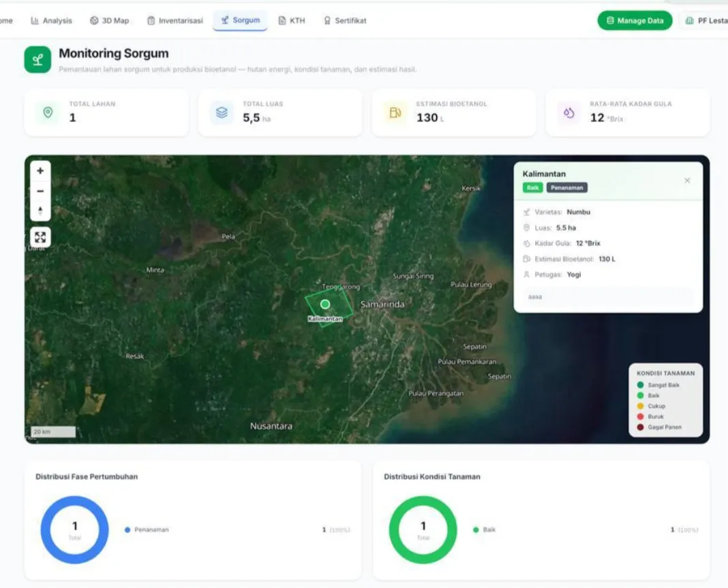The width and height of the screenshot is (728, 588).
Task: Toggle map fullscreen mode
Action: coord(40,237)
